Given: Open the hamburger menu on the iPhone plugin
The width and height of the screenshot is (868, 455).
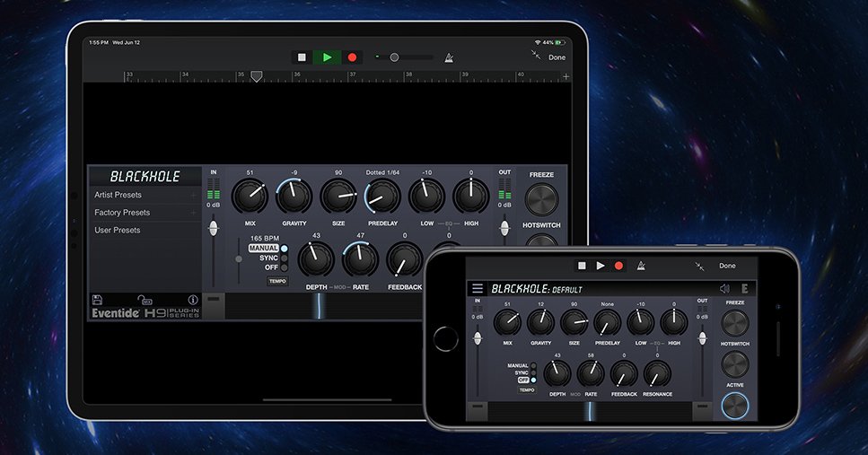Looking at the screenshot, I should pos(478,289).
